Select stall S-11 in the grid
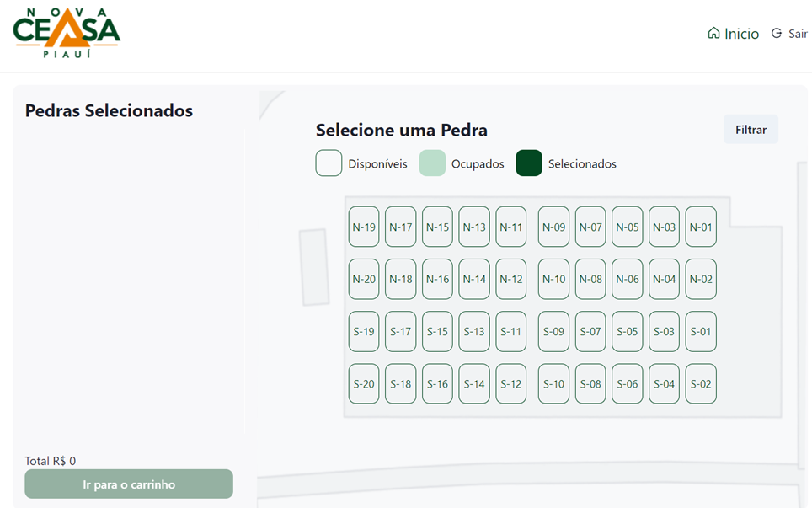 [511, 332]
